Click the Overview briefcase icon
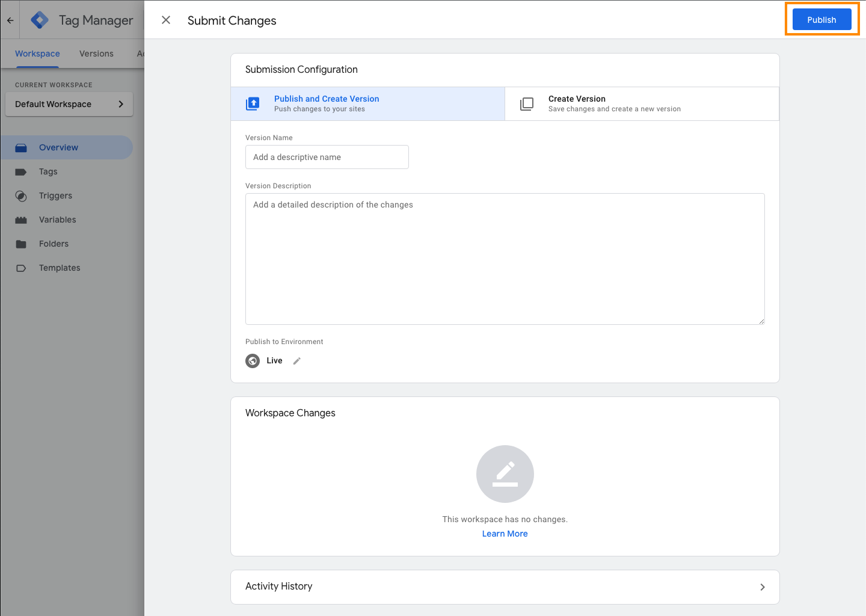The image size is (866, 616). point(21,147)
